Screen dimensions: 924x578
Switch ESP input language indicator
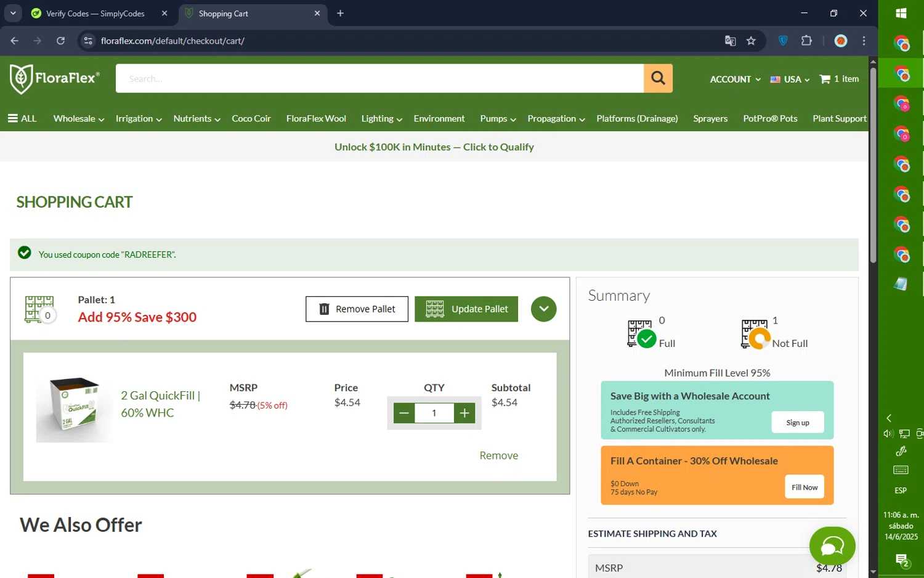click(901, 490)
